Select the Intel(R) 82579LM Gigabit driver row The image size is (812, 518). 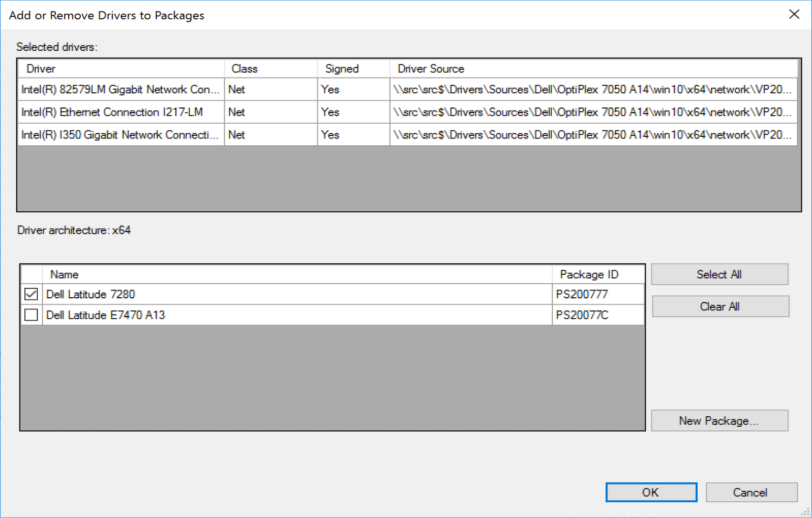[x=121, y=89]
